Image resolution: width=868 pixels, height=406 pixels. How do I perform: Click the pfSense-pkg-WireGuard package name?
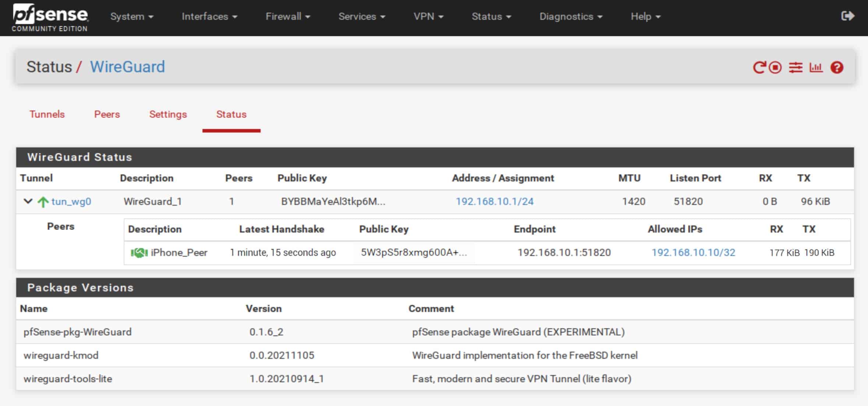[x=77, y=332]
